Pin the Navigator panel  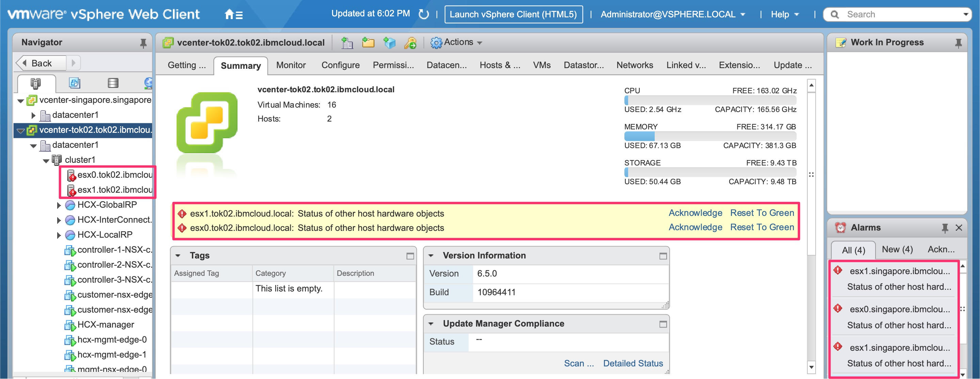pyautogui.click(x=143, y=43)
